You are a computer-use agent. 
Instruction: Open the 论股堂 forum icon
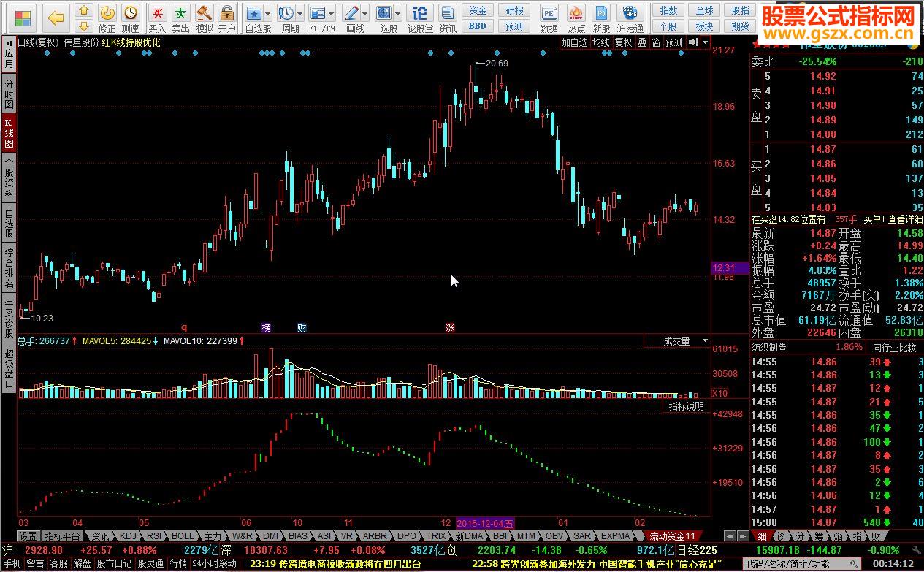tap(420, 18)
